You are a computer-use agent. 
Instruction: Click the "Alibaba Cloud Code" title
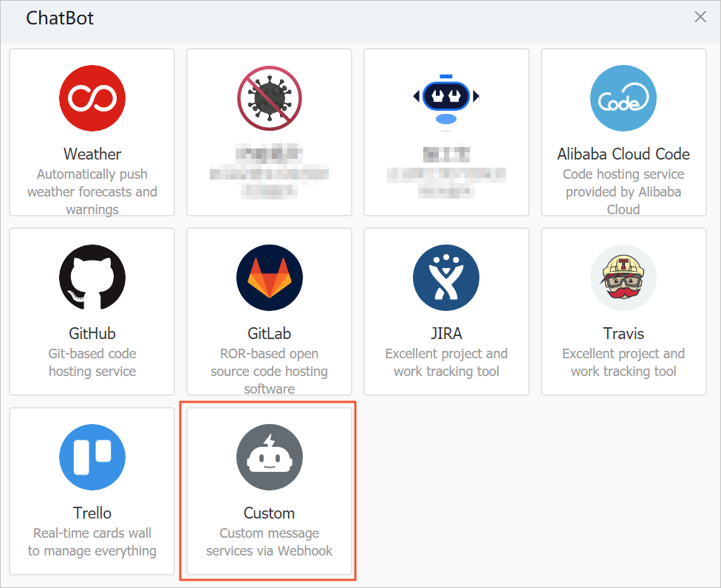click(623, 154)
